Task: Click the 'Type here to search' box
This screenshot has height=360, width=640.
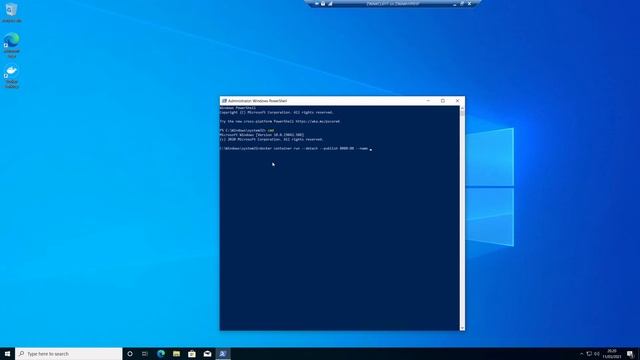Action: (69, 353)
